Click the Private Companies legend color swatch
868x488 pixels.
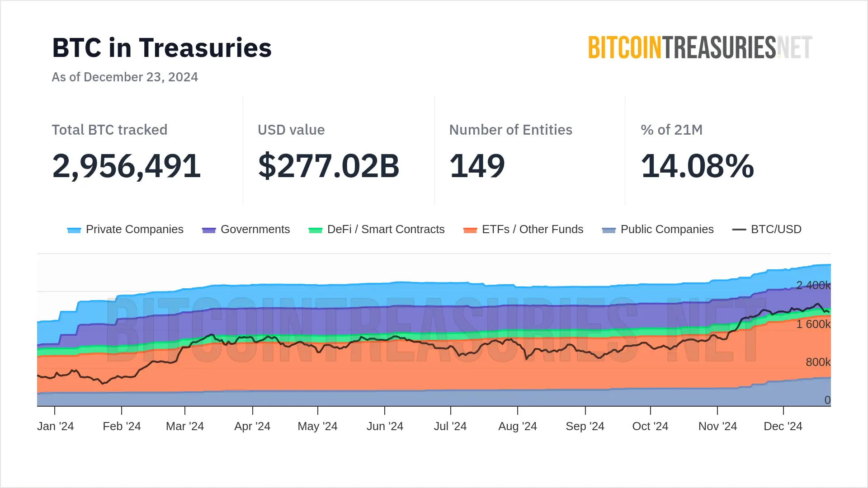[x=74, y=230]
